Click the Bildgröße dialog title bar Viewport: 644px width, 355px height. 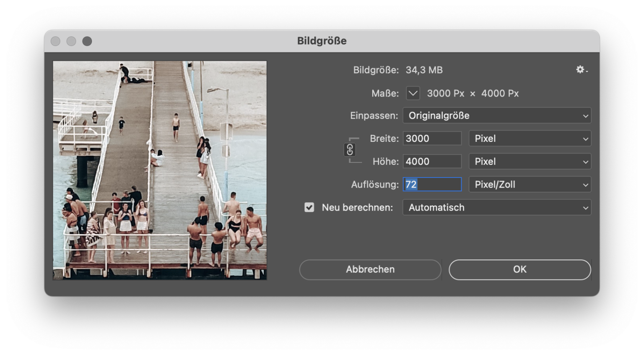tap(322, 41)
